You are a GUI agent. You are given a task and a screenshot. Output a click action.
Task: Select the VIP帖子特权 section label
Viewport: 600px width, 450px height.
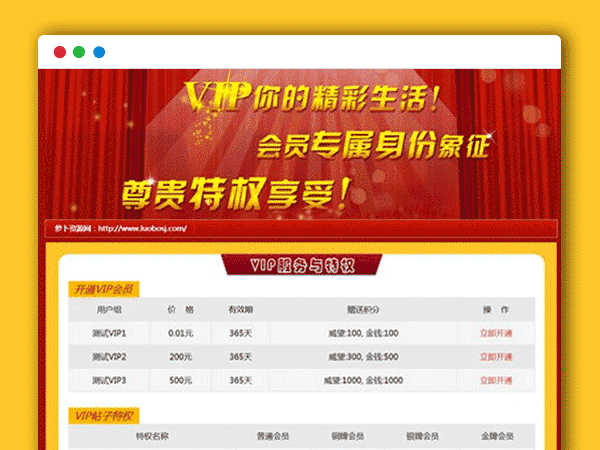(x=104, y=415)
